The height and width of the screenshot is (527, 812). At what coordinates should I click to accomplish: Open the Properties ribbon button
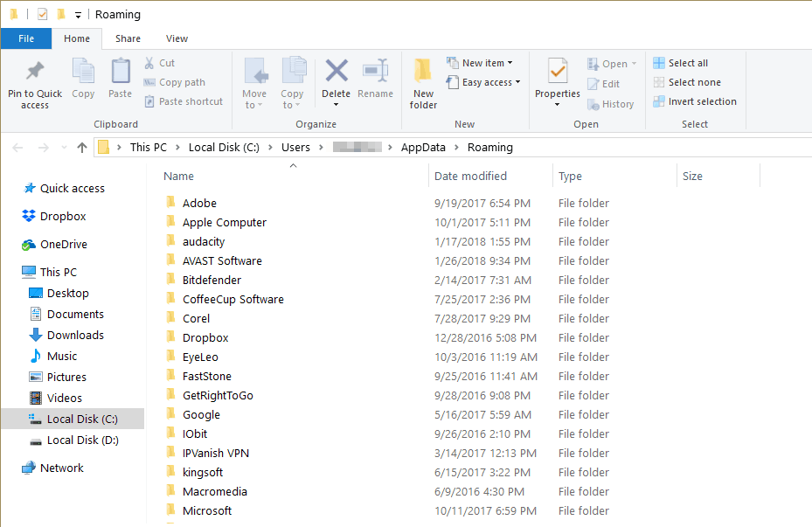click(x=558, y=83)
